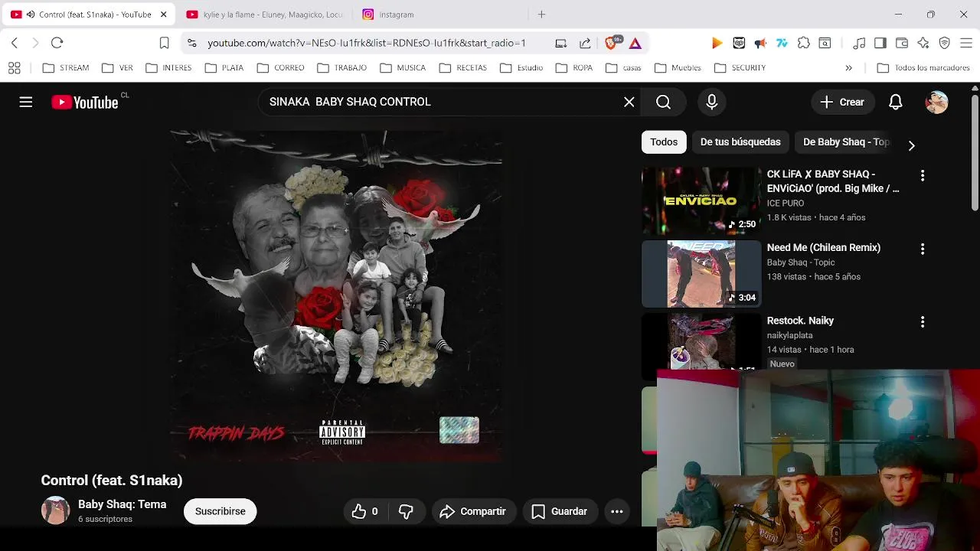Screen dimensions: 980x551
Task: Open Compartir share dialog
Action: coord(474,511)
